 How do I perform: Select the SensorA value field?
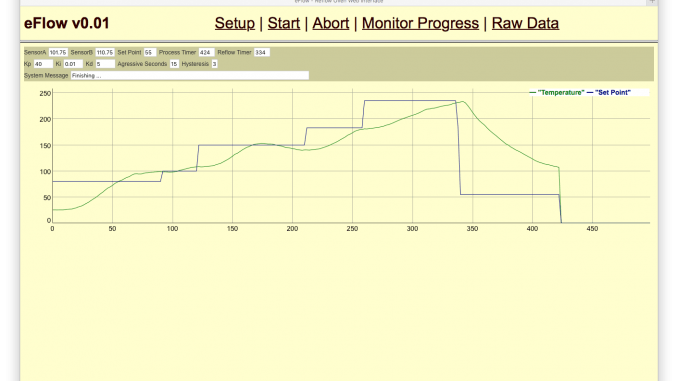[58, 52]
